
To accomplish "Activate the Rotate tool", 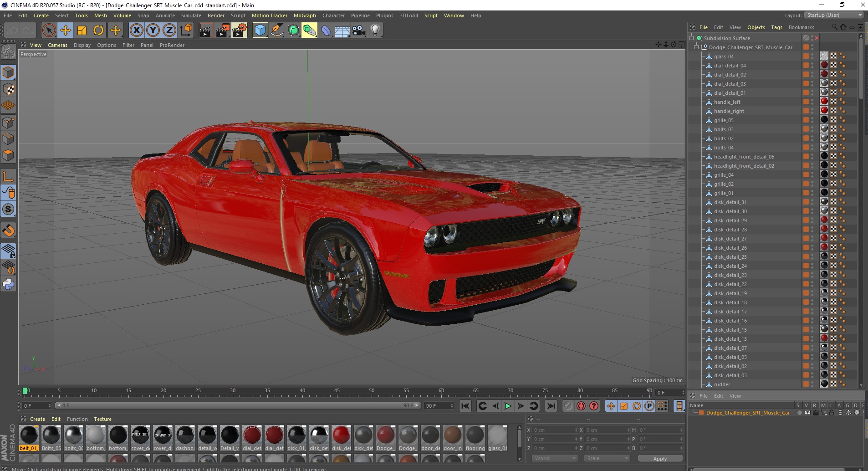I will coord(98,31).
